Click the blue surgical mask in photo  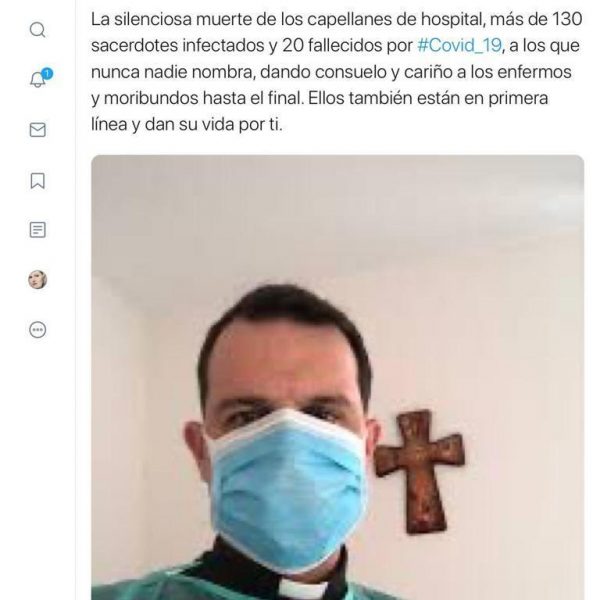point(290,490)
